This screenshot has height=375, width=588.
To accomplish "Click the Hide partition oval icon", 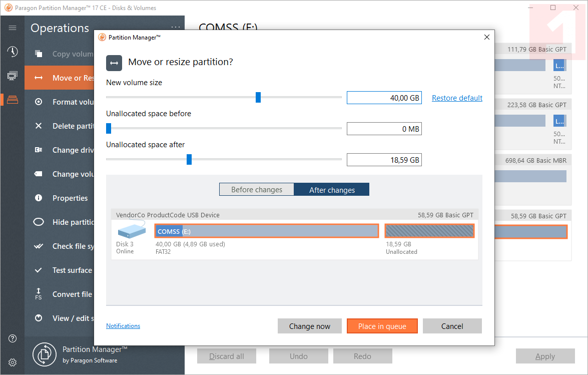I will 39,222.
